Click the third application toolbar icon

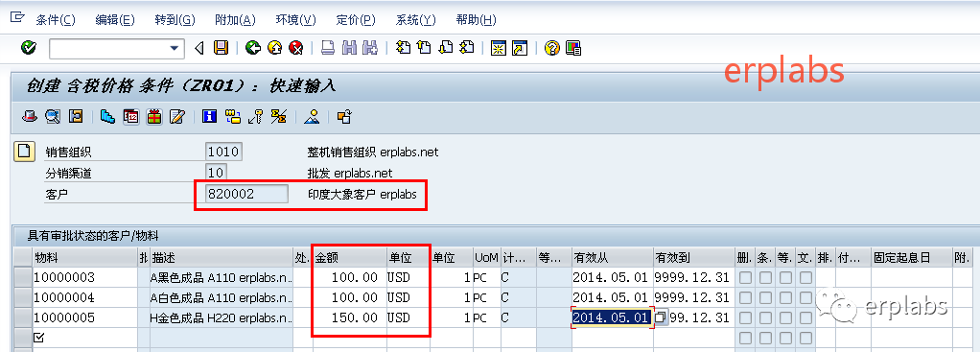76,116
